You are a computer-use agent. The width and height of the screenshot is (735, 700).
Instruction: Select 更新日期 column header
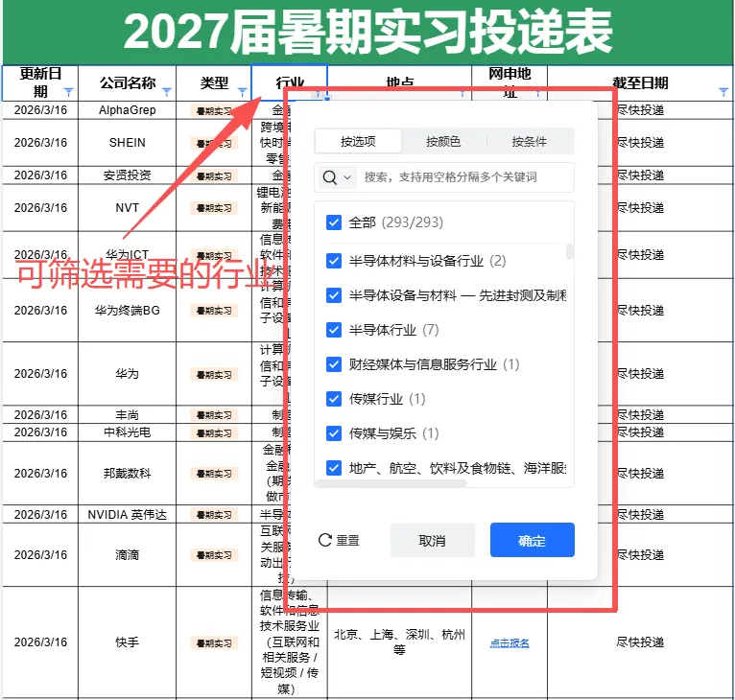coord(40,82)
